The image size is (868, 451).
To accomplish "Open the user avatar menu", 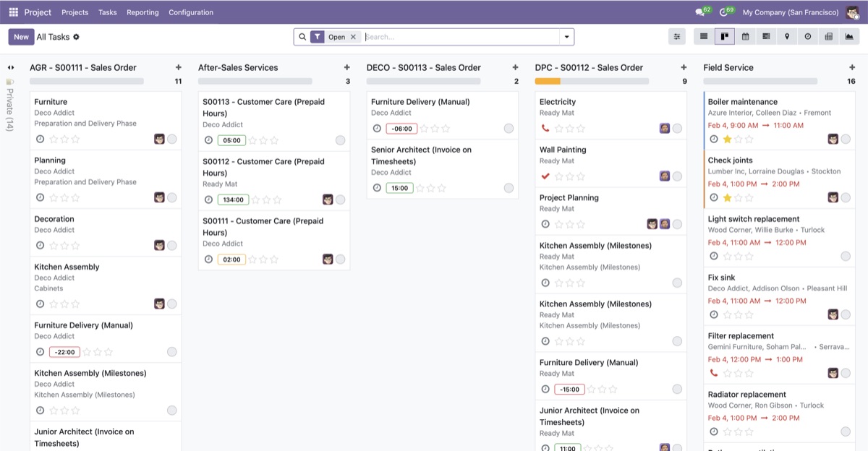I will coord(852,12).
